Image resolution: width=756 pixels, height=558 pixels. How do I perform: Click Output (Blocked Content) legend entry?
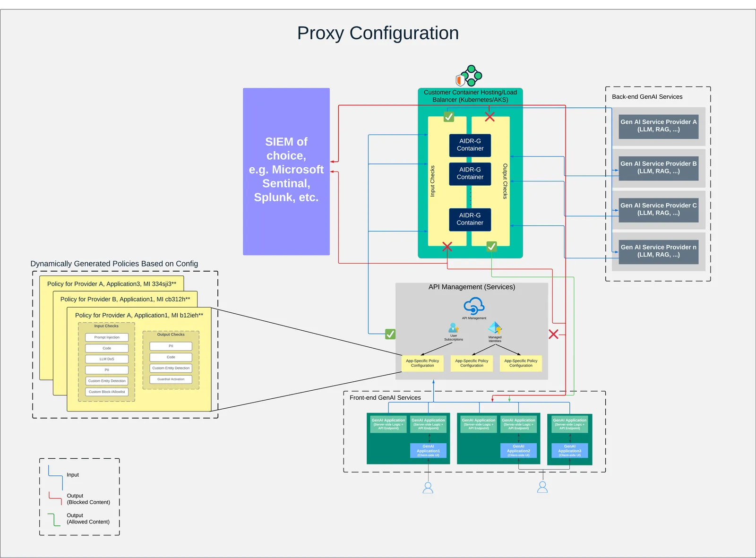point(88,499)
